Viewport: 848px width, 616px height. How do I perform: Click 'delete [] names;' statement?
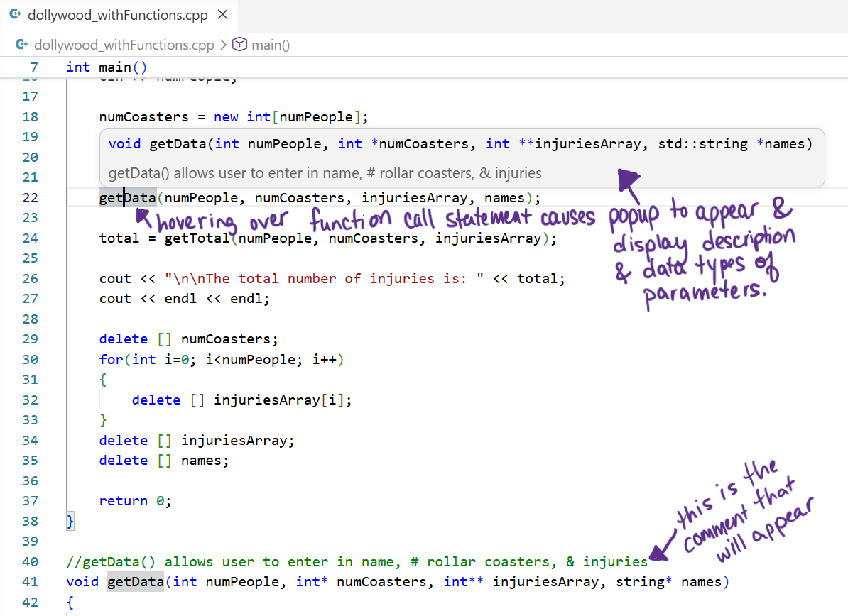164,461
